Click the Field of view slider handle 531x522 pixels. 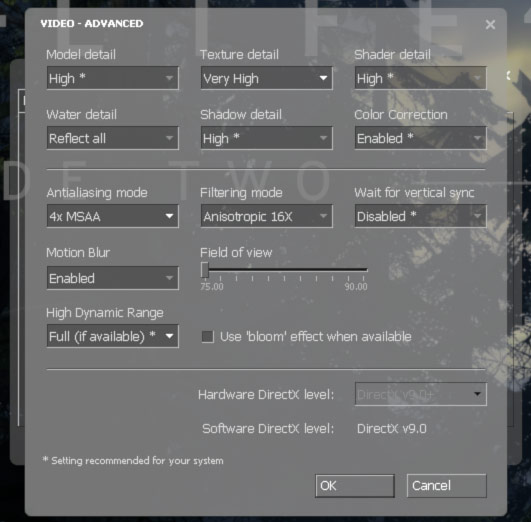point(204,270)
